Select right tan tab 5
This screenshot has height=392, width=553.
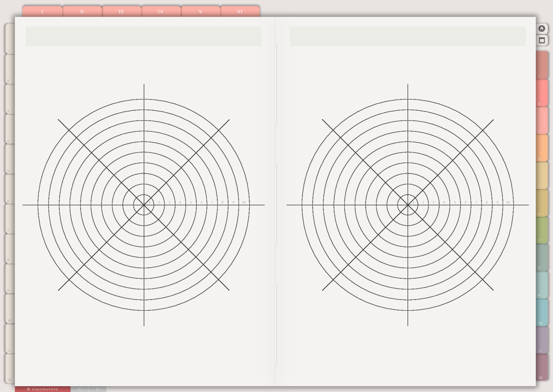pos(542,175)
